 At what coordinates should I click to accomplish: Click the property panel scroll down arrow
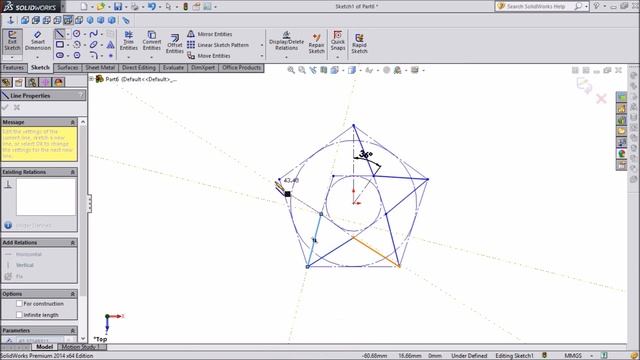click(83, 338)
